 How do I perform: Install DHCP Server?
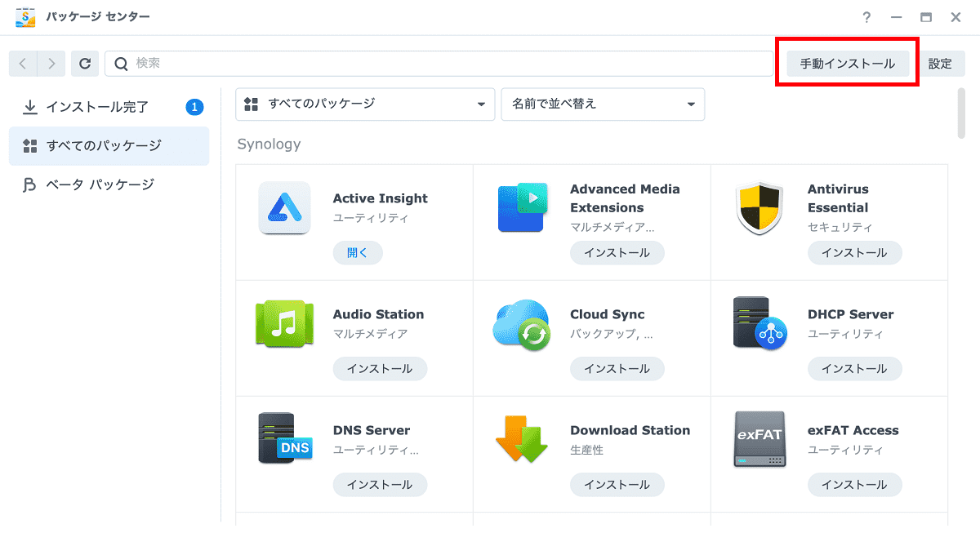coord(854,369)
